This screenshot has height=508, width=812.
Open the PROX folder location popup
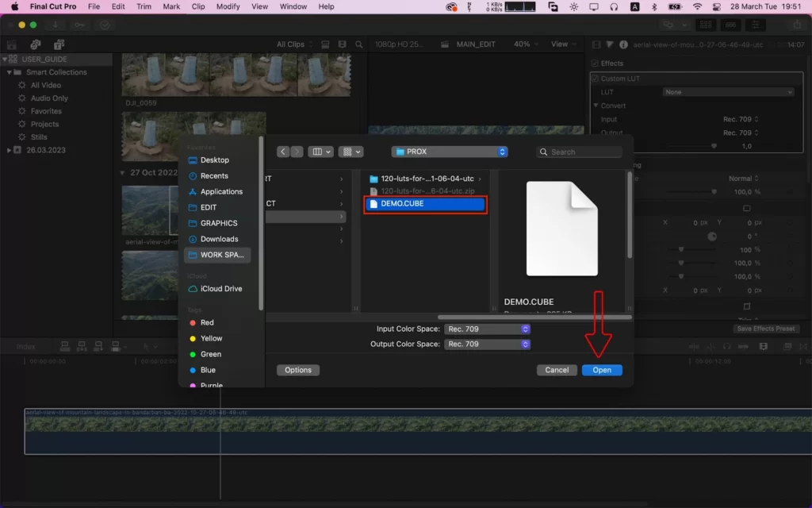[450, 152]
